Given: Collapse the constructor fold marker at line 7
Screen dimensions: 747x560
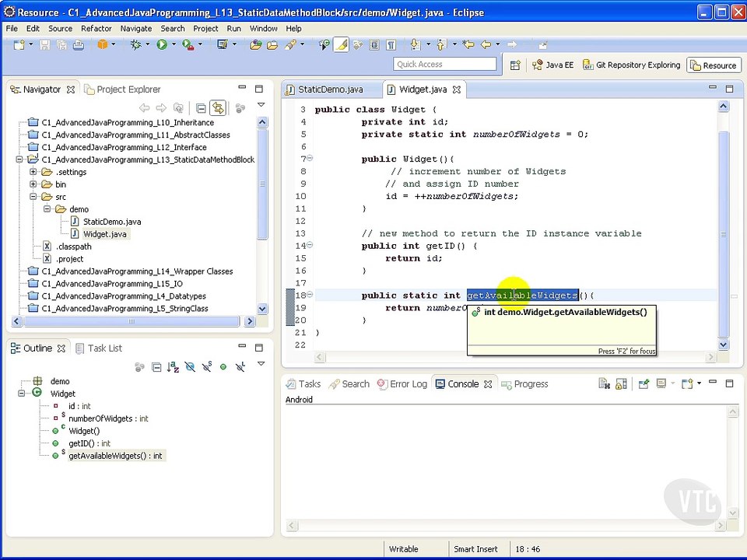Looking at the screenshot, I should 310,158.
